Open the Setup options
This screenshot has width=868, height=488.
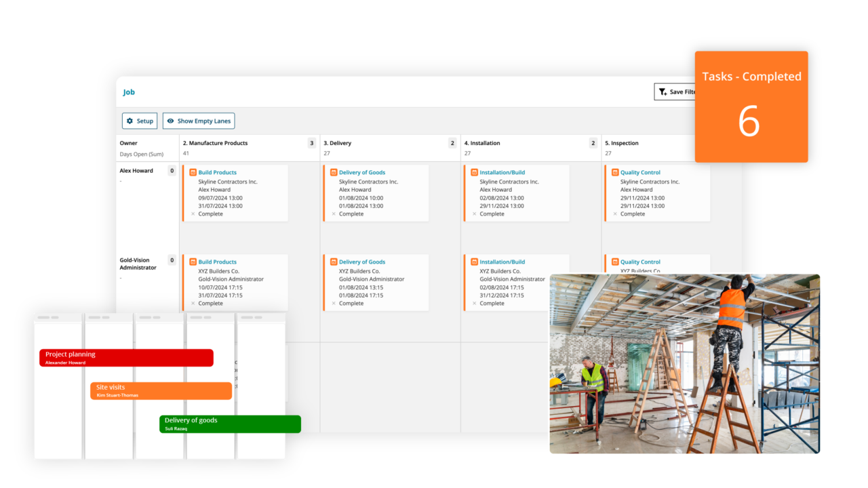140,121
